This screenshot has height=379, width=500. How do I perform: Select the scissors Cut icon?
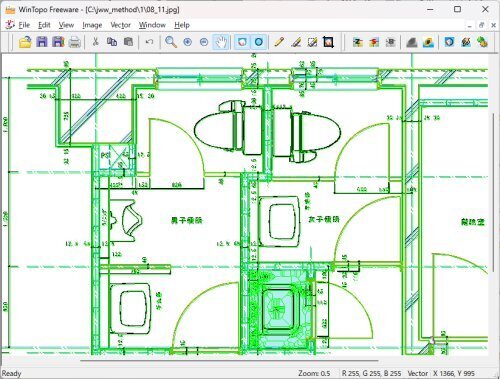click(x=95, y=42)
